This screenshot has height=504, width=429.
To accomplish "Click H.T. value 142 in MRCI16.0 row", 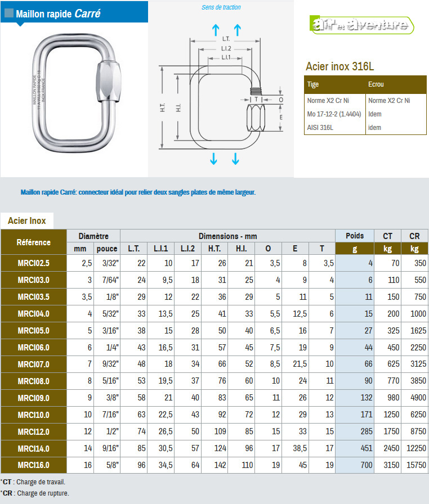I will pos(220,465).
